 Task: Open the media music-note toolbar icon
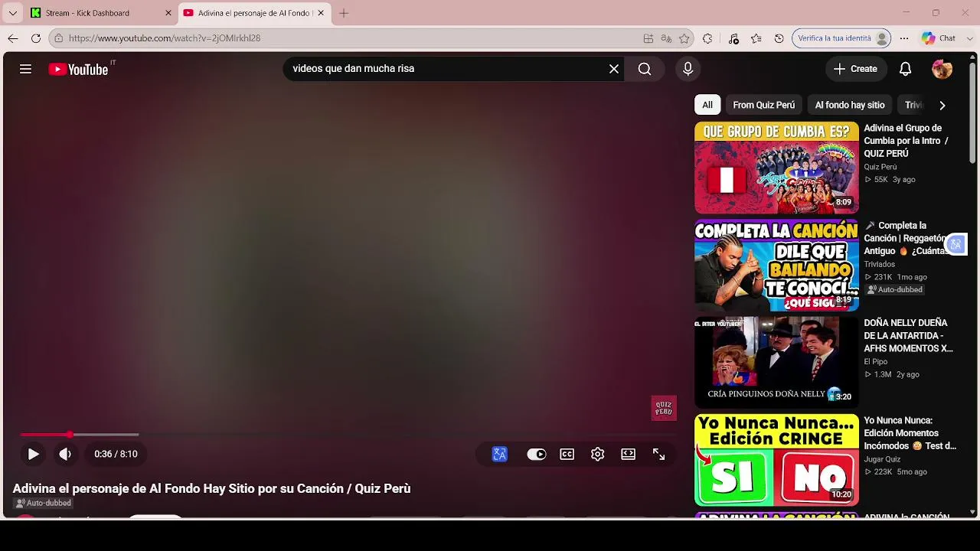pyautogui.click(x=733, y=38)
